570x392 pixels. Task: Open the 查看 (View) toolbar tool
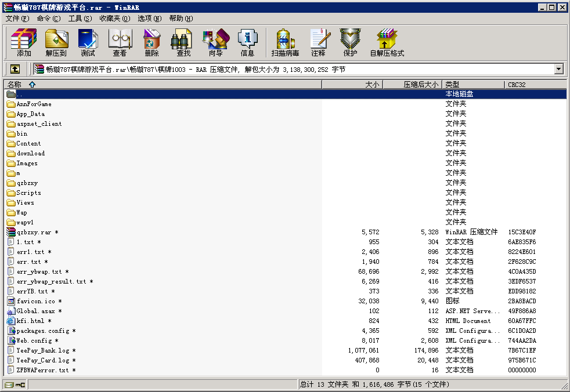(x=120, y=43)
